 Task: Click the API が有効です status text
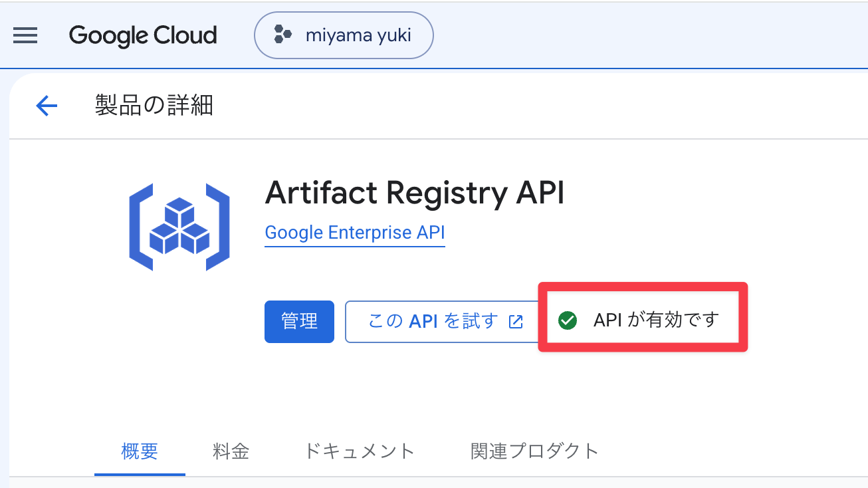point(657,320)
